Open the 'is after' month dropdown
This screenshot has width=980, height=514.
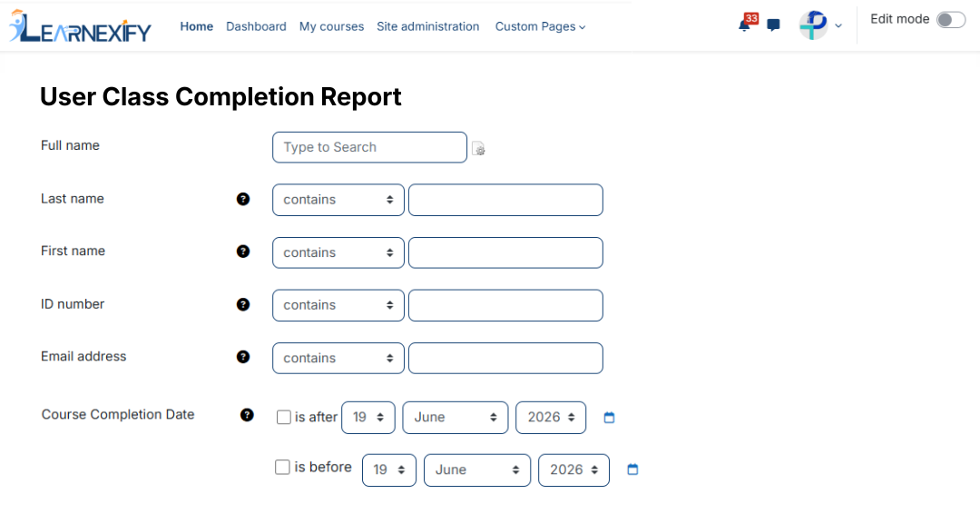point(455,418)
